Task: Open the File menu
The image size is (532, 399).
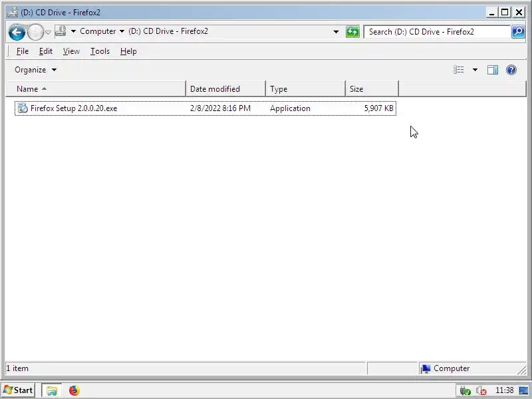Action: 23,51
